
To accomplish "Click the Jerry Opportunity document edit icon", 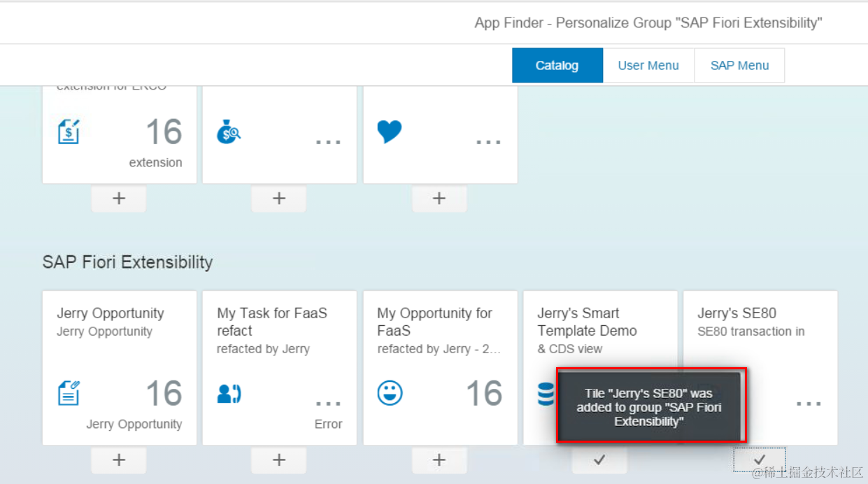I will (69, 393).
